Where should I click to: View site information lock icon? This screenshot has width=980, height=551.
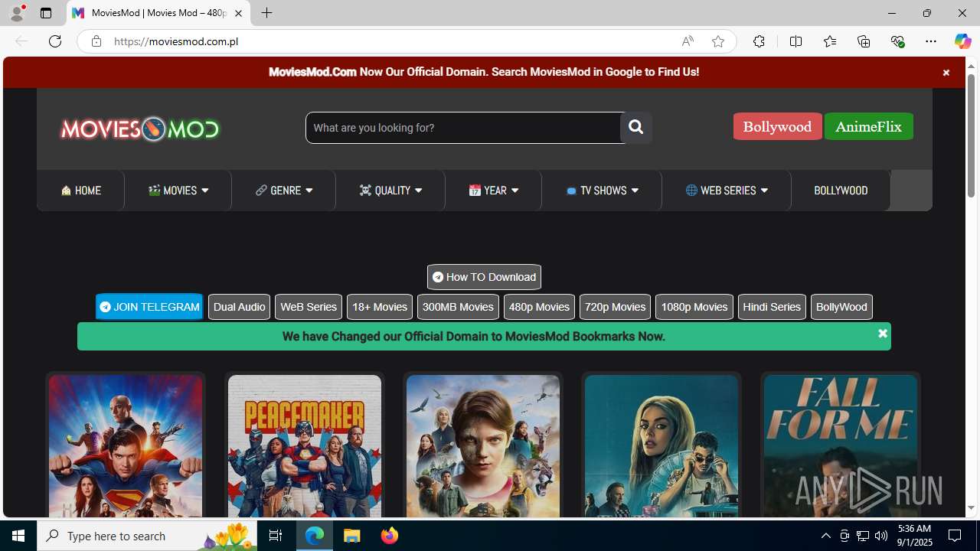[96, 41]
